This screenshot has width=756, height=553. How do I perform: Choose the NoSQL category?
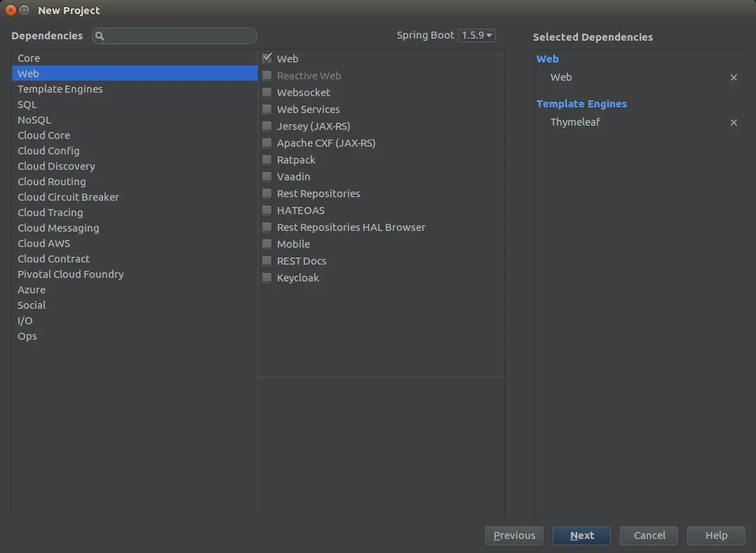[x=135, y=120]
